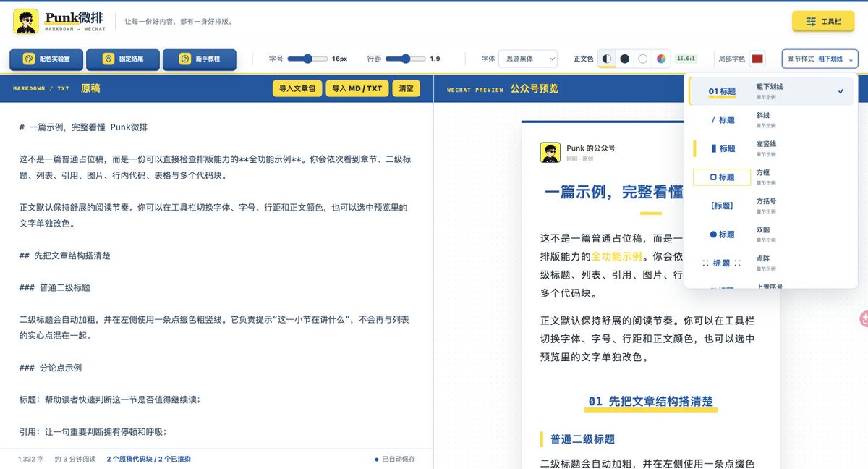This screenshot has width=868, height=469.
Task: Select the white body color option
Action: pyautogui.click(x=643, y=59)
